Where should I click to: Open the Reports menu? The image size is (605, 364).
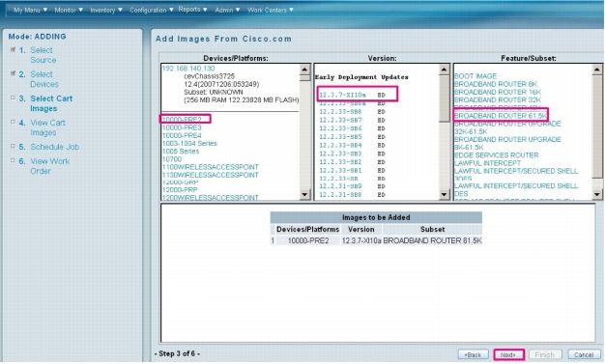[x=192, y=10]
